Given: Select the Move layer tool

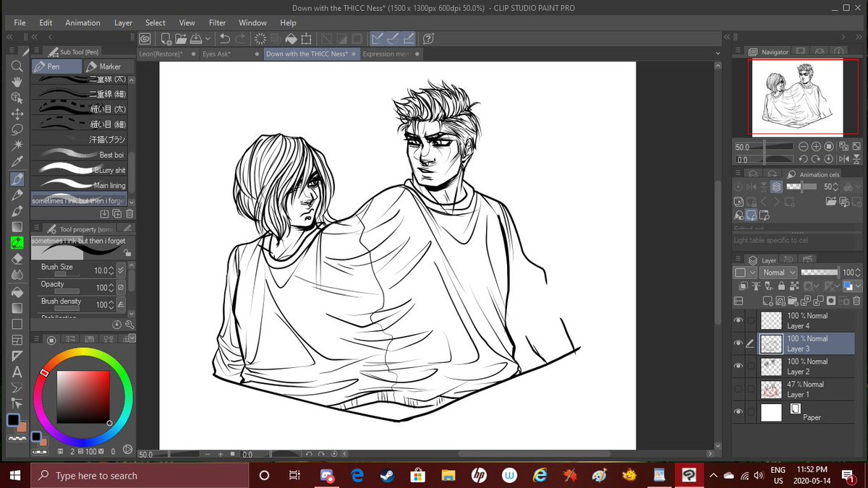Looking at the screenshot, I should (17, 114).
